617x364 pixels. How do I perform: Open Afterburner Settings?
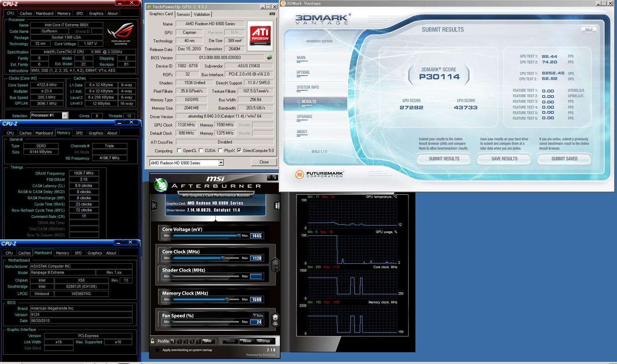[264, 341]
